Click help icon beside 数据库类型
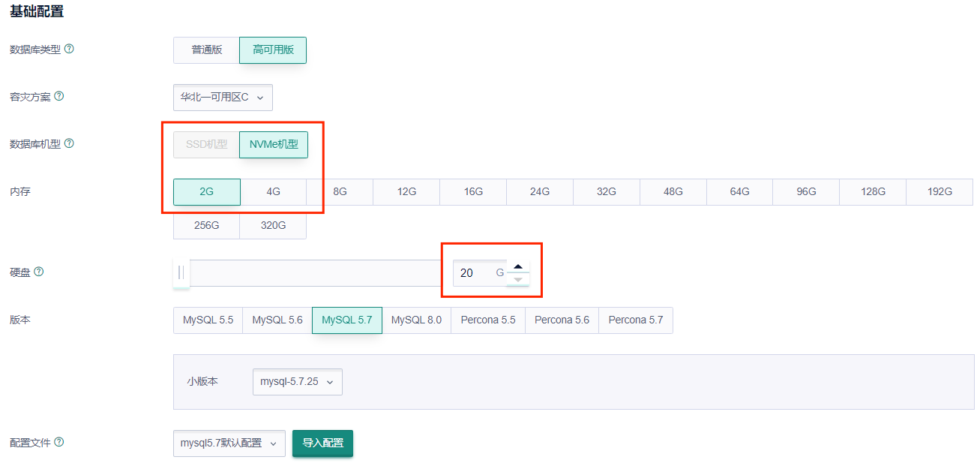This screenshot has height=466, width=980. (x=69, y=50)
